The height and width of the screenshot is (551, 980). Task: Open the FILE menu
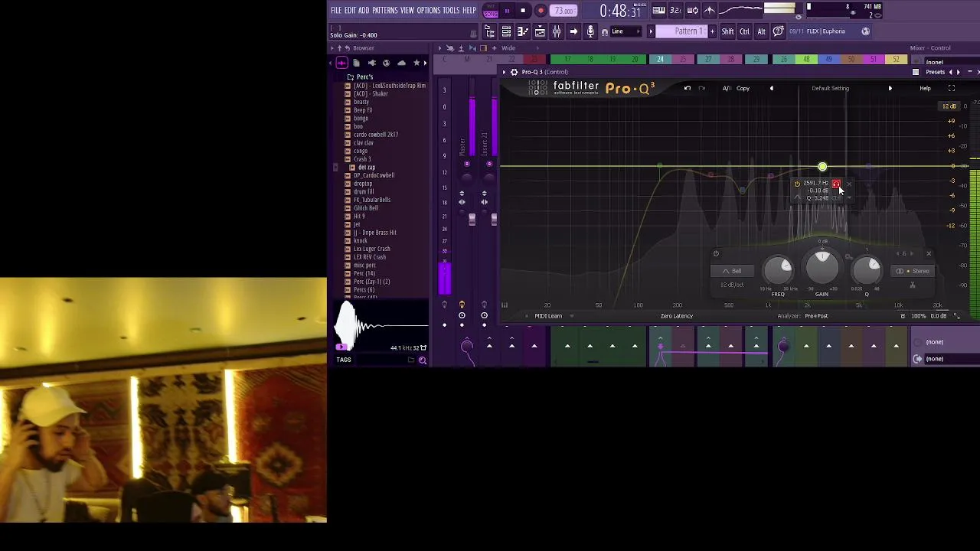(336, 10)
